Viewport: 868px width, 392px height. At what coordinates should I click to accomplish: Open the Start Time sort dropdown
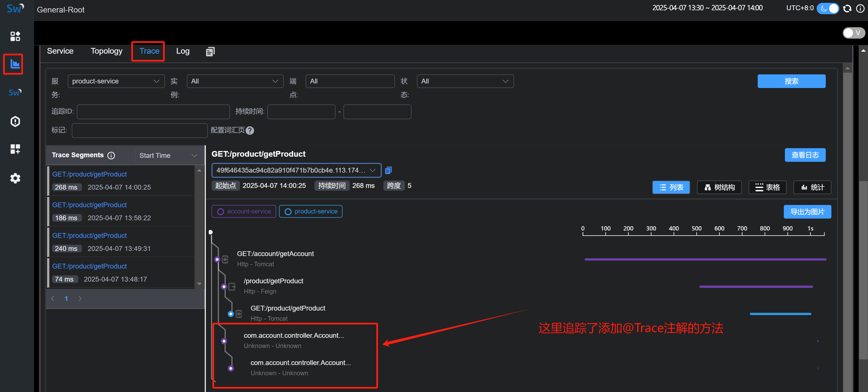coord(168,156)
